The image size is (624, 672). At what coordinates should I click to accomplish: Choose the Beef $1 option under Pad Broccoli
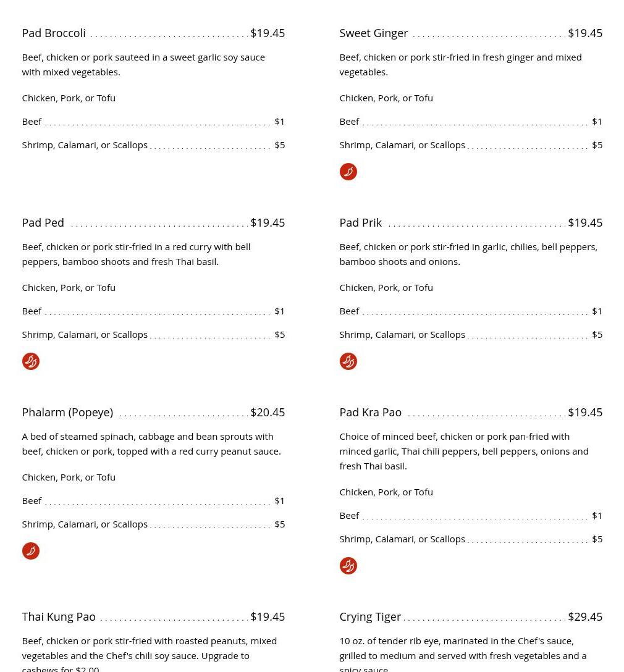click(32, 122)
